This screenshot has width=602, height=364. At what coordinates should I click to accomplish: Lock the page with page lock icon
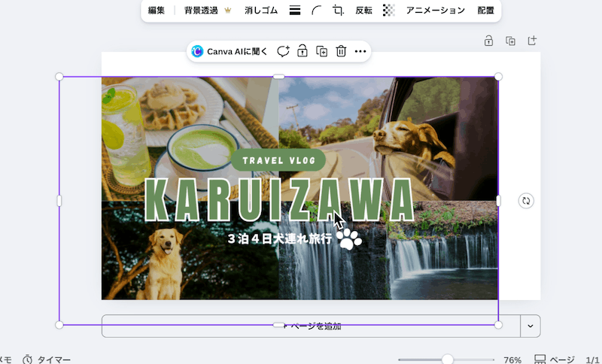tap(488, 41)
